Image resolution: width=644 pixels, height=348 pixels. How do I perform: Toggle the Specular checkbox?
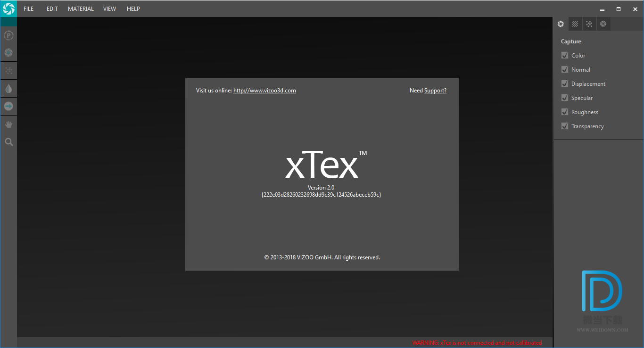(565, 98)
